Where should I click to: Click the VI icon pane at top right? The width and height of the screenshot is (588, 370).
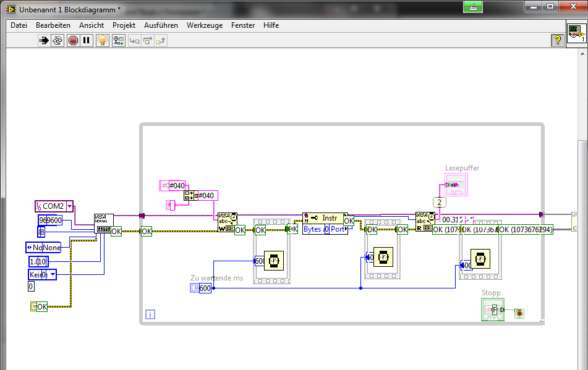coord(577,33)
